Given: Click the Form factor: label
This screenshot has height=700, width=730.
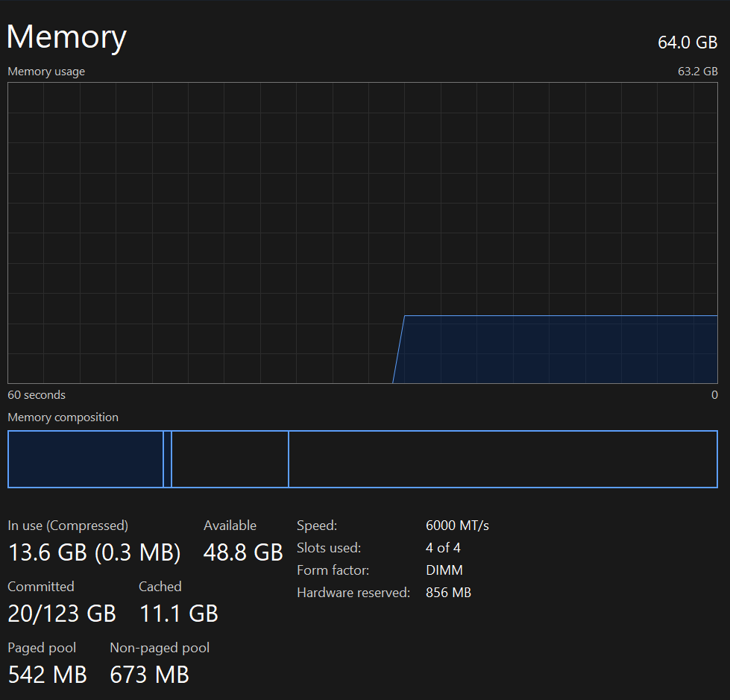Looking at the screenshot, I should tap(333, 570).
